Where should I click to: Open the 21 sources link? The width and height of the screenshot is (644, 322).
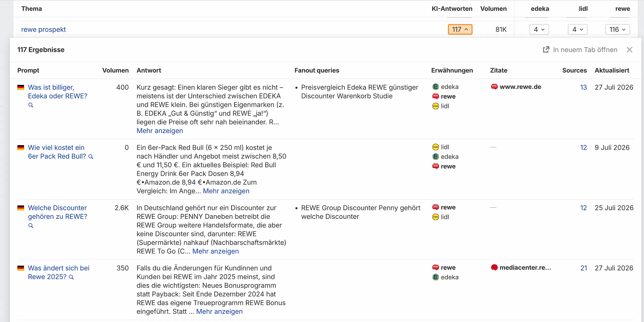583,268
